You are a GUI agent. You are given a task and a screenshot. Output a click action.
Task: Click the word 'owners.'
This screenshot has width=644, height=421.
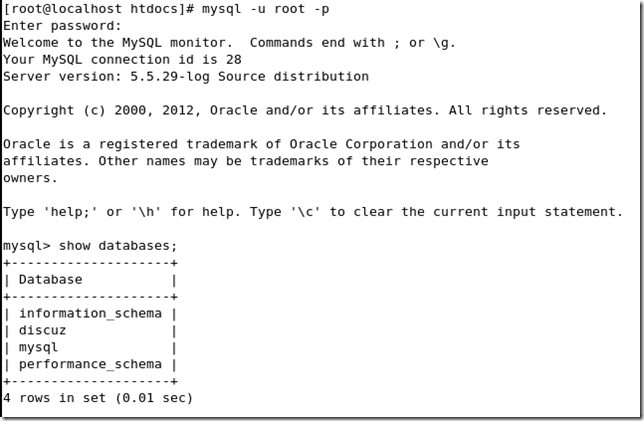click(30, 178)
